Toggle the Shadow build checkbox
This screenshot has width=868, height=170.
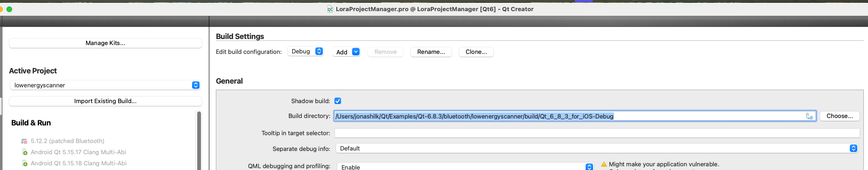pyautogui.click(x=338, y=101)
